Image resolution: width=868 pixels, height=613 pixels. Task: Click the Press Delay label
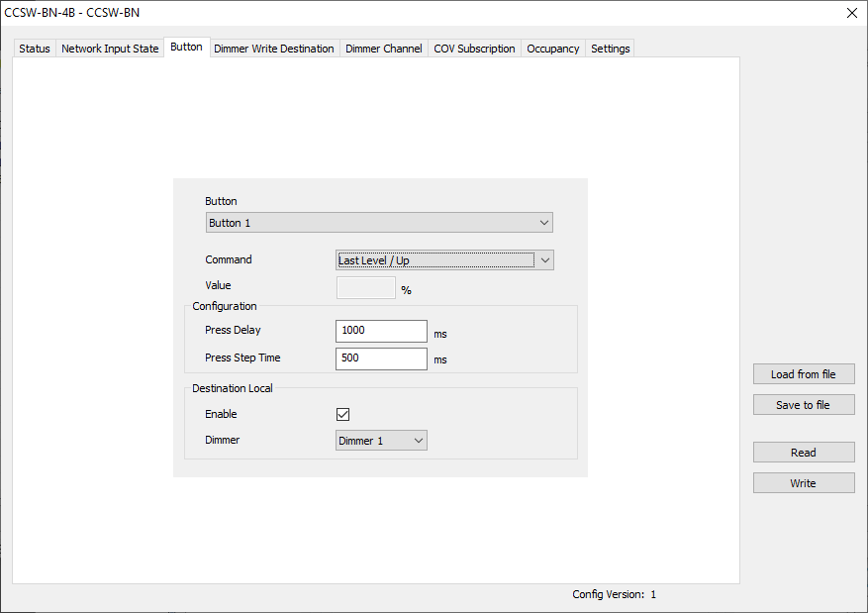point(233,330)
